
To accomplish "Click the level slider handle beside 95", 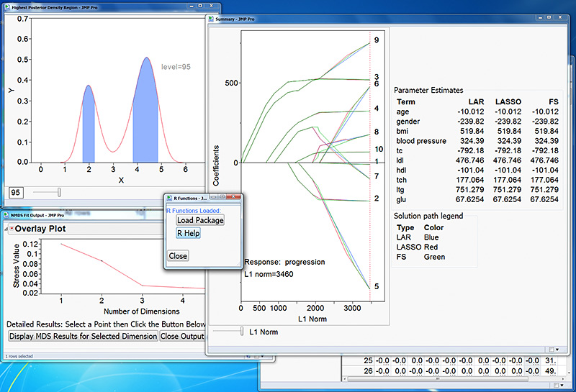I will coord(59,192).
